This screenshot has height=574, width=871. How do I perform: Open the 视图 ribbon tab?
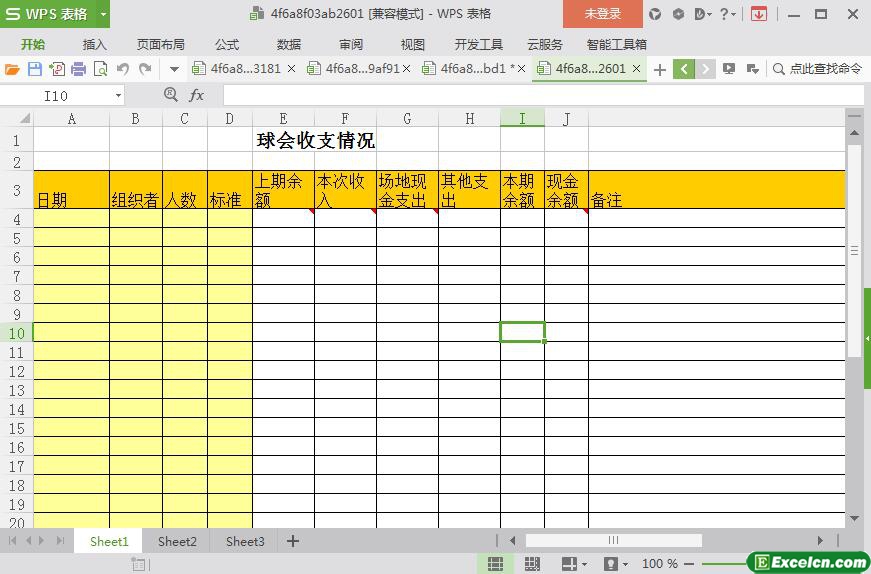[413, 44]
